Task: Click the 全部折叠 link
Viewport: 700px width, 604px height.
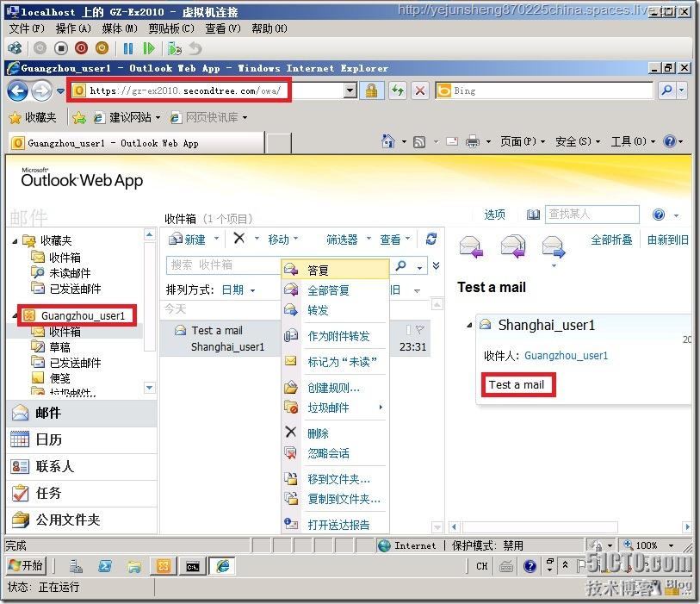Action: click(x=611, y=240)
